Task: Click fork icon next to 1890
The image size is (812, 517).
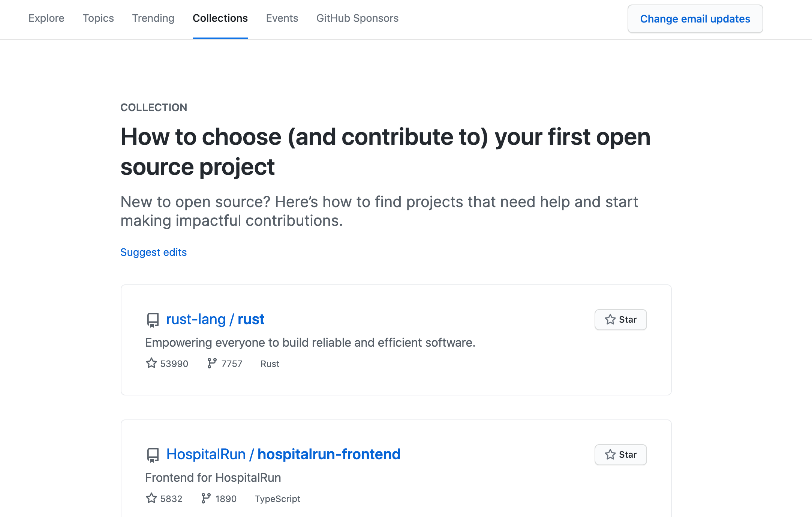Action: click(x=206, y=498)
